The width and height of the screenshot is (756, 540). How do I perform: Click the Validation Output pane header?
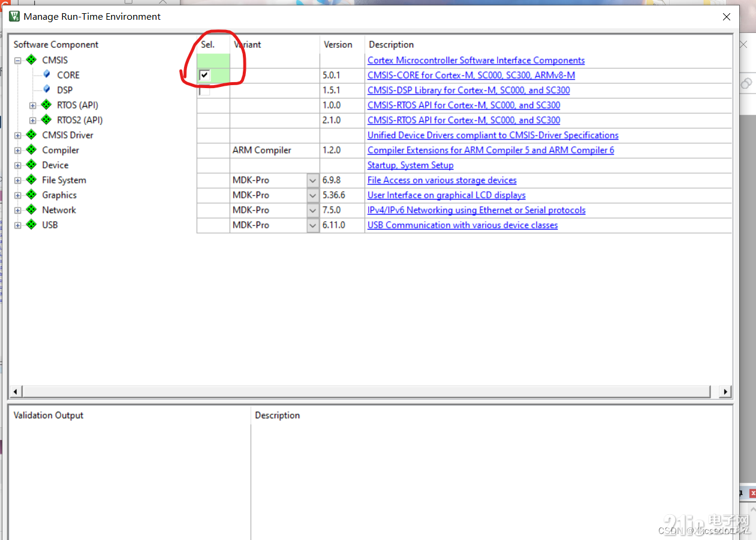tap(49, 415)
